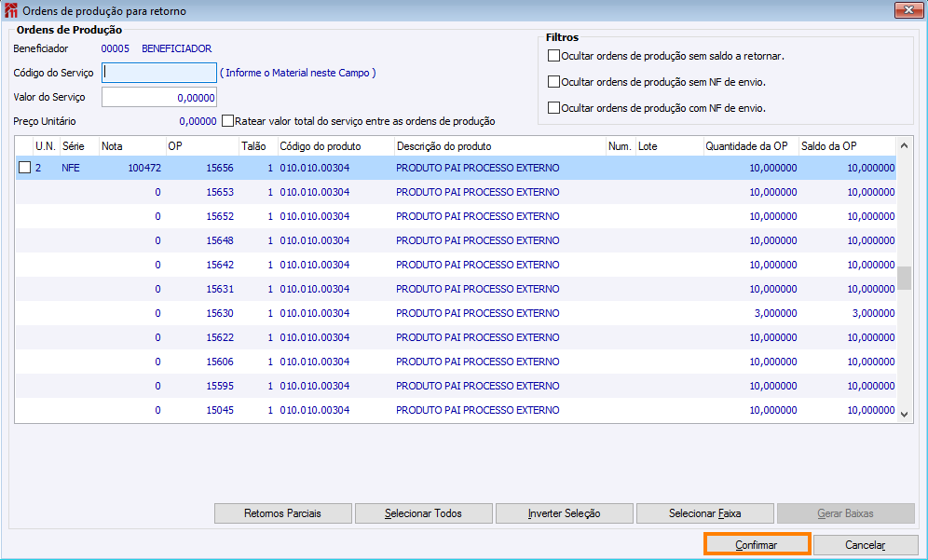Click the Talão column header
The image size is (928, 560).
258,146
